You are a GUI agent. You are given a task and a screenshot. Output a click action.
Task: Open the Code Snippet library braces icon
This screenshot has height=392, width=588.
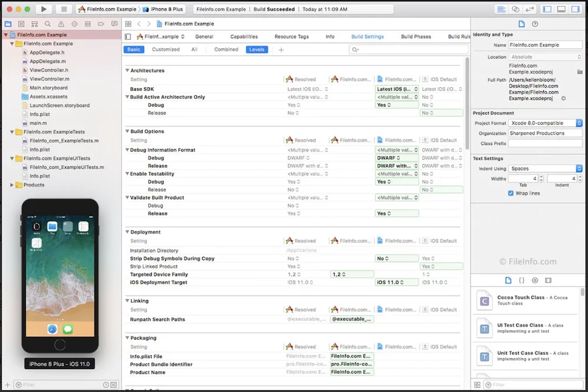pyautogui.click(x=522, y=281)
